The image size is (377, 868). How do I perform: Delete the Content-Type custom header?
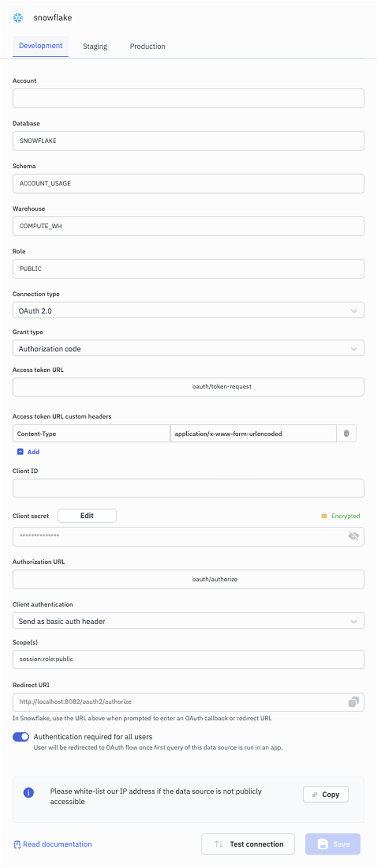tap(346, 433)
